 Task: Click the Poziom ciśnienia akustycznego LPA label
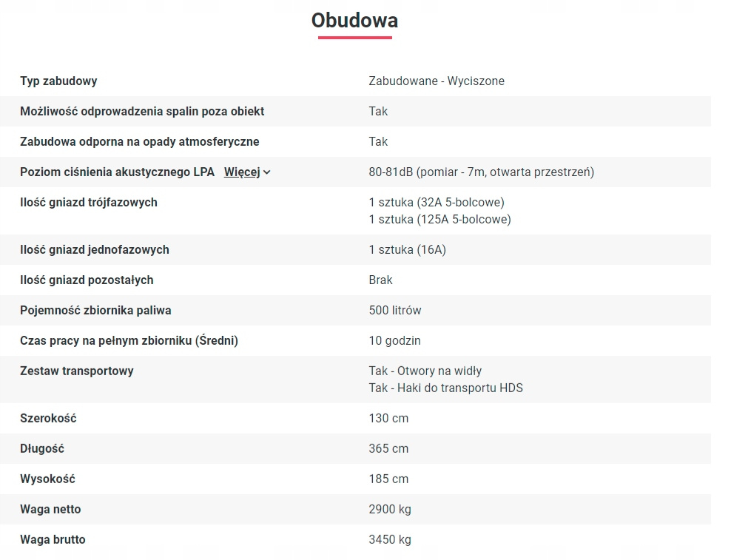(117, 172)
